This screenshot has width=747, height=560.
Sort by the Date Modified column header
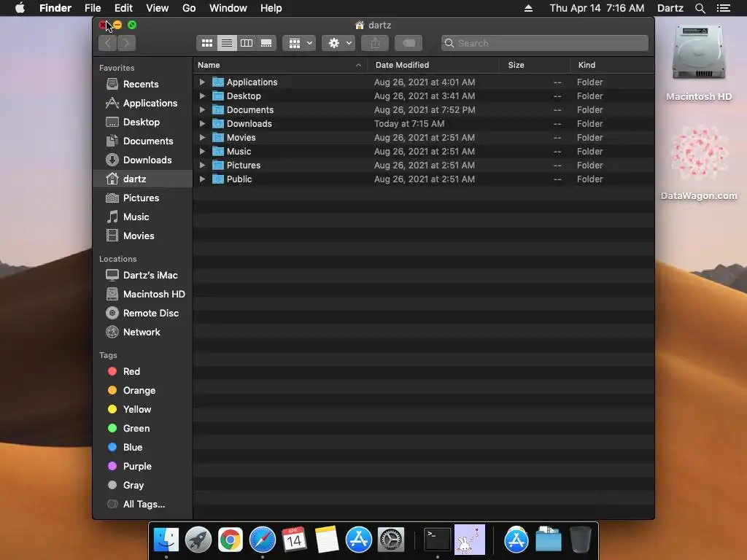433,65
